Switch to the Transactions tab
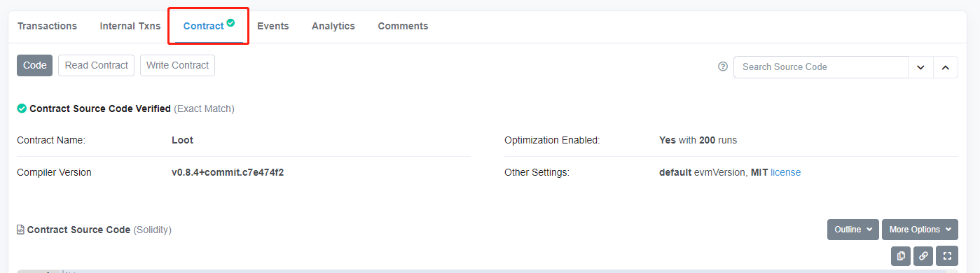Screen dimensions: 980x273 coord(47,26)
